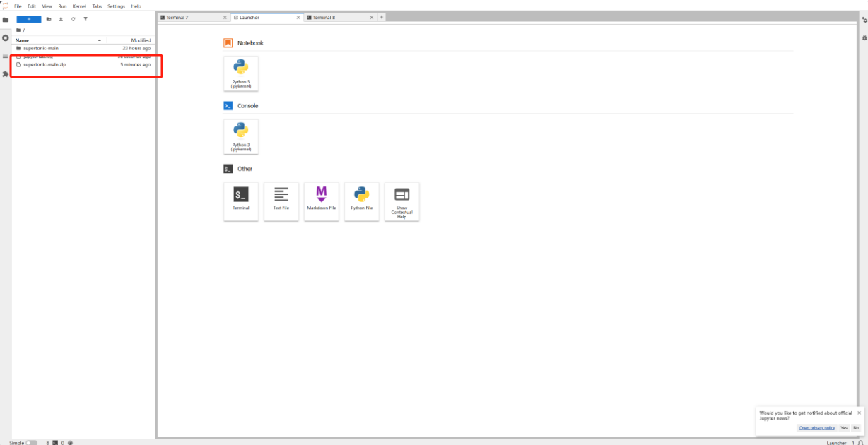Open the Edit menu
The width and height of the screenshot is (868, 445).
point(32,6)
